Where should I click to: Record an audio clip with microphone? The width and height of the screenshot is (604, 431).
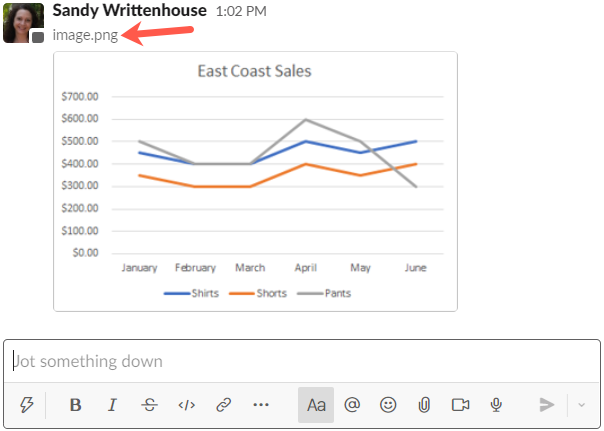pos(496,405)
